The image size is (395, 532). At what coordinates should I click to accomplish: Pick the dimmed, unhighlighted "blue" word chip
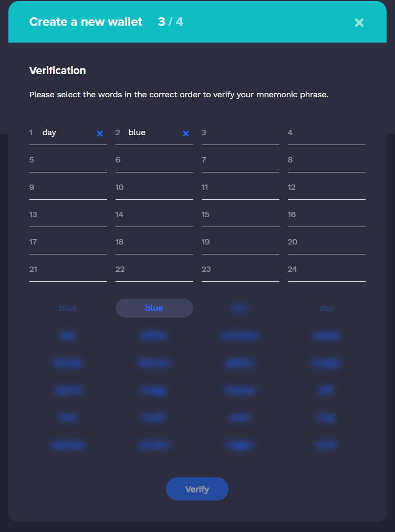(68, 308)
